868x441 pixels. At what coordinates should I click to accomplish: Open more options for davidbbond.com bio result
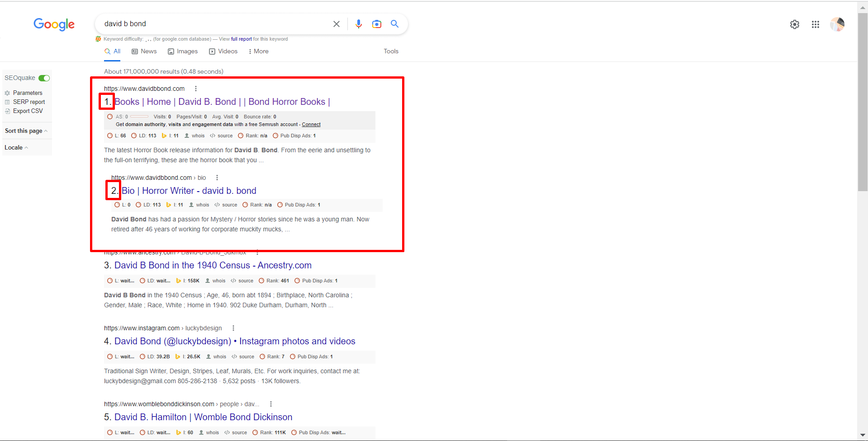point(217,178)
